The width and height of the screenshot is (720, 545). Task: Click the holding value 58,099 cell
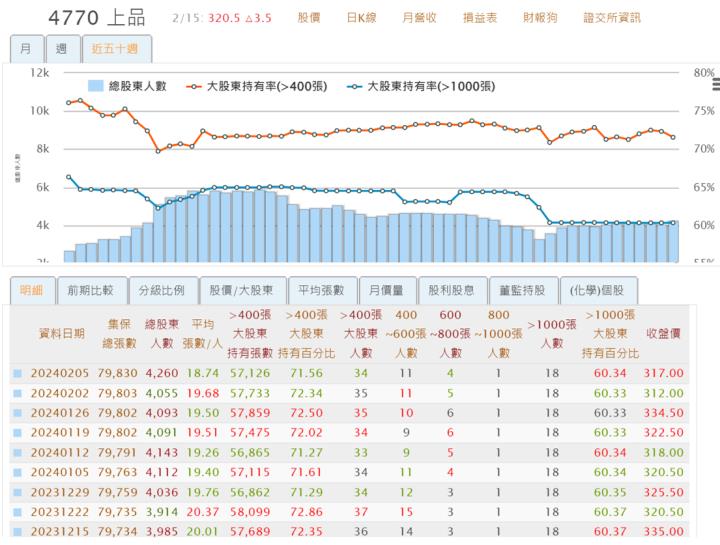[x=250, y=512]
